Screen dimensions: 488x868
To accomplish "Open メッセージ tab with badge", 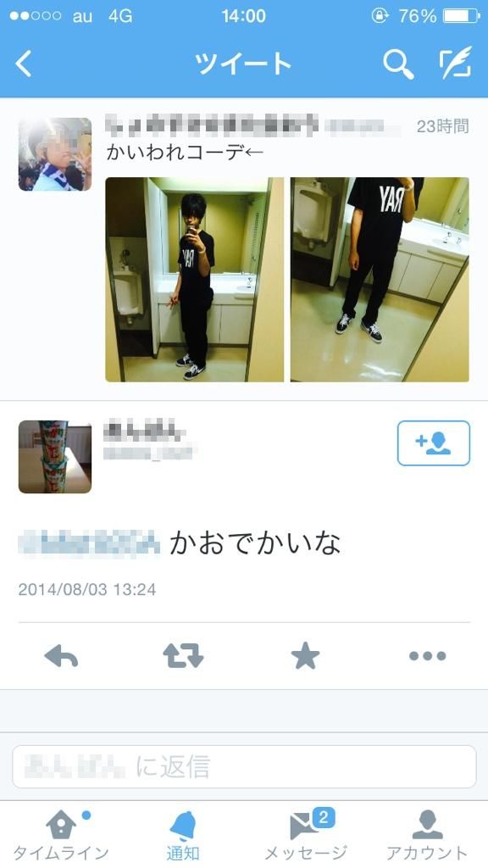I will (305, 836).
